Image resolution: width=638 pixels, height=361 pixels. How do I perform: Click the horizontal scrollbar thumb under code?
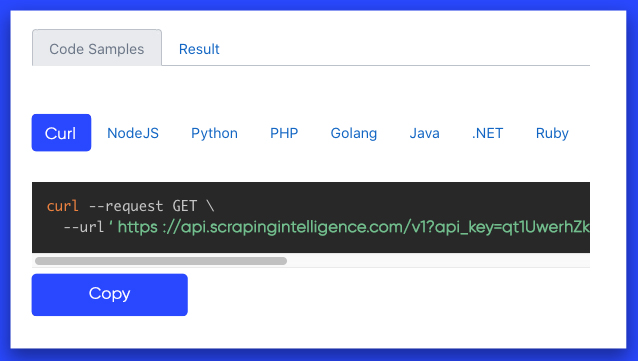point(161,261)
